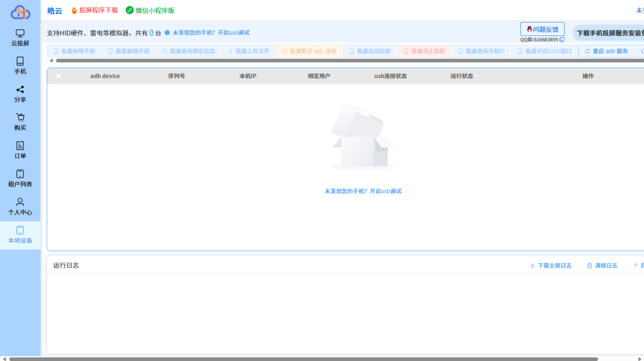Open the 购买 purchase cart page
This screenshot has height=361, width=644.
point(20,122)
